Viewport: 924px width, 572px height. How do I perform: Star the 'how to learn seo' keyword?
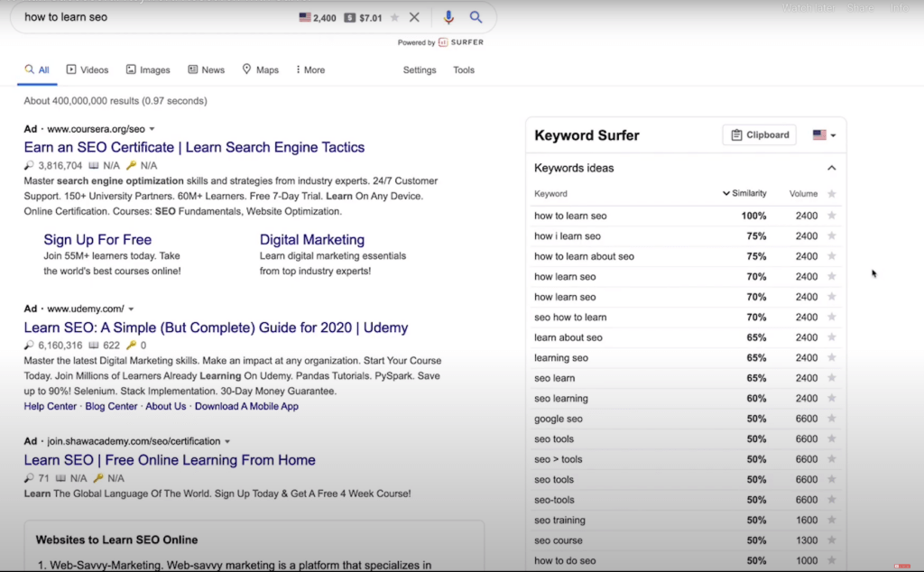(831, 216)
